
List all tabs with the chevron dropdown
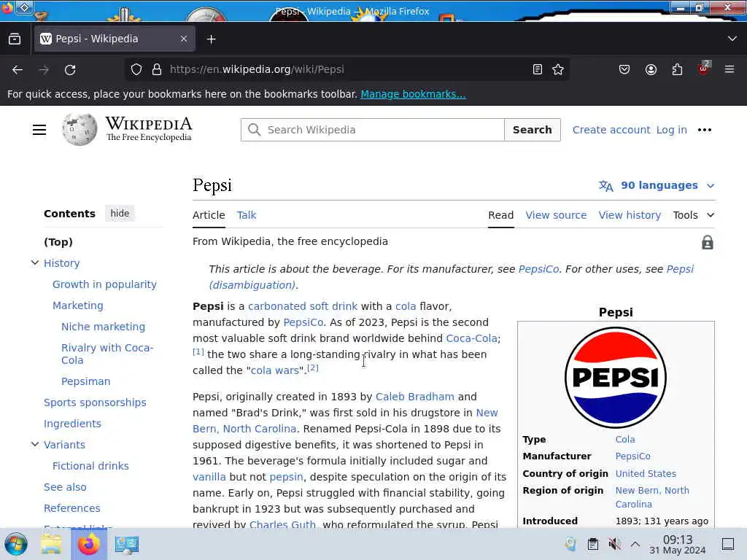click(x=732, y=39)
